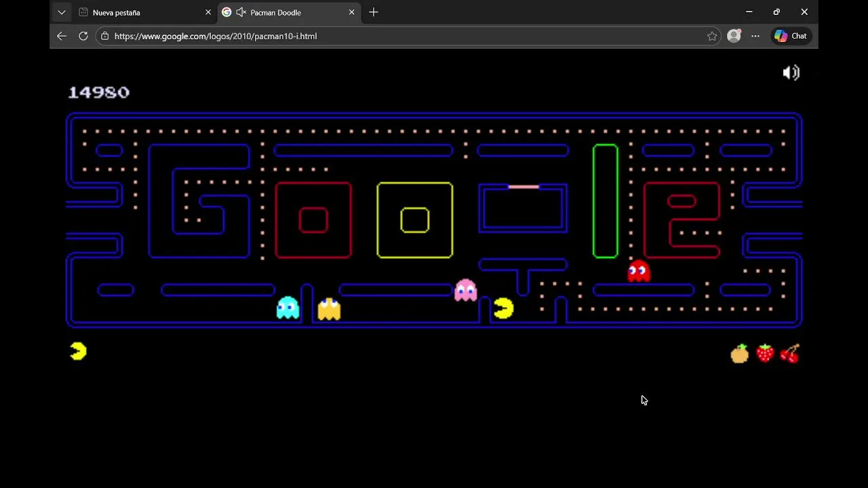
Task: Click the pink ghost Pinky
Action: (x=466, y=290)
